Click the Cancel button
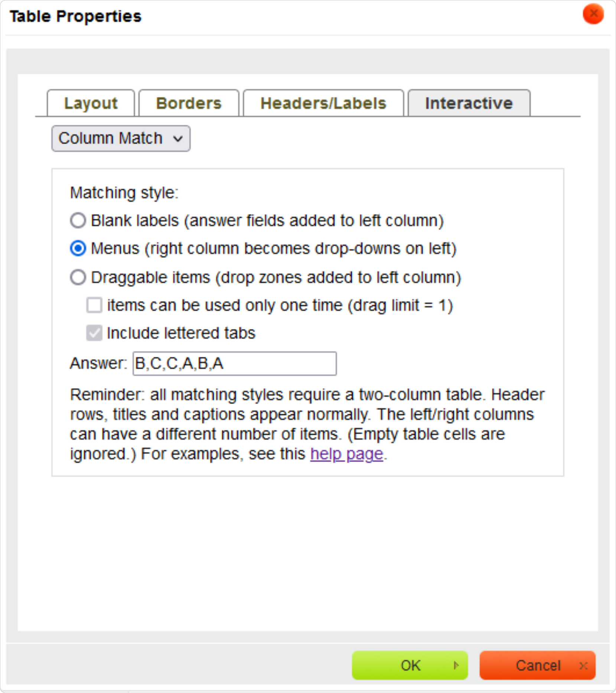Viewport: 616px width, 693px height. click(x=537, y=665)
